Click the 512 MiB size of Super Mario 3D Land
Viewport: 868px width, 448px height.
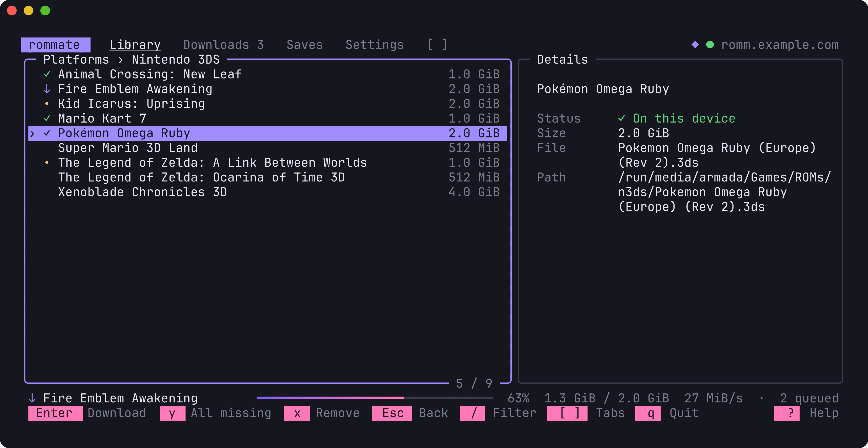coord(474,148)
